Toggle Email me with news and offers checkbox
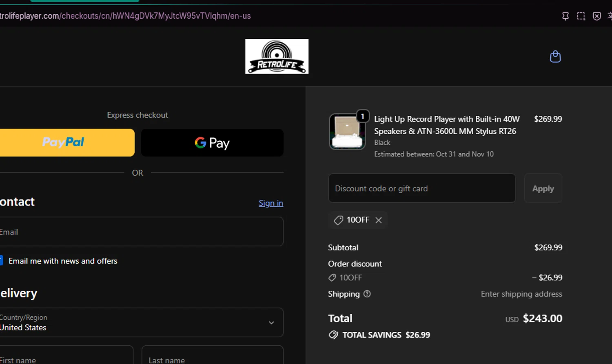This screenshot has width=612, height=364. click(1, 260)
